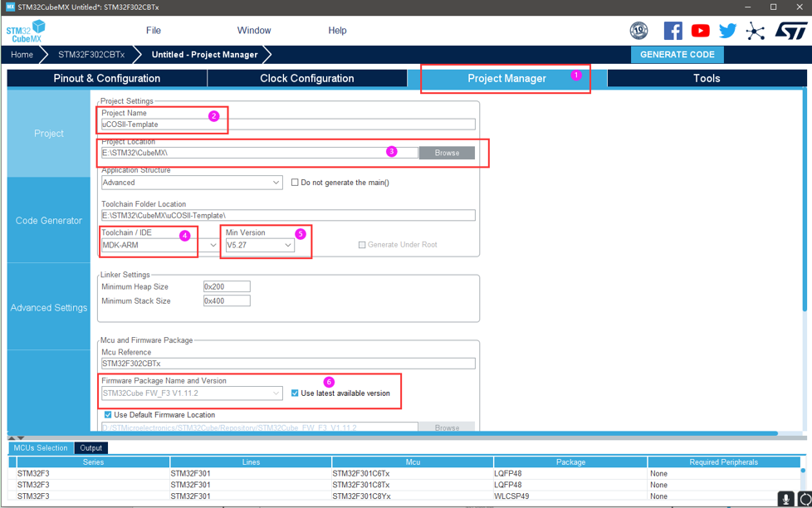Click the Project Location input field
Viewport: 812px width, 508px height.
259,153
